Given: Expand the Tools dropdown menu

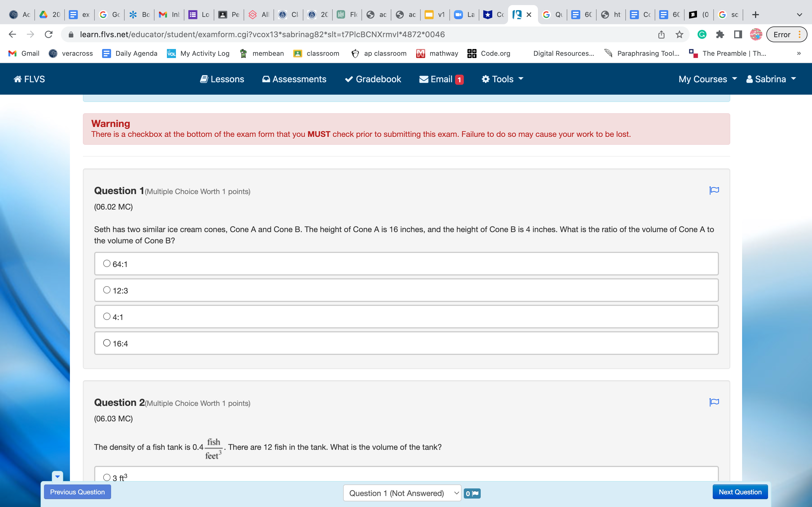Looking at the screenshot, I should (x=502, y=79).
